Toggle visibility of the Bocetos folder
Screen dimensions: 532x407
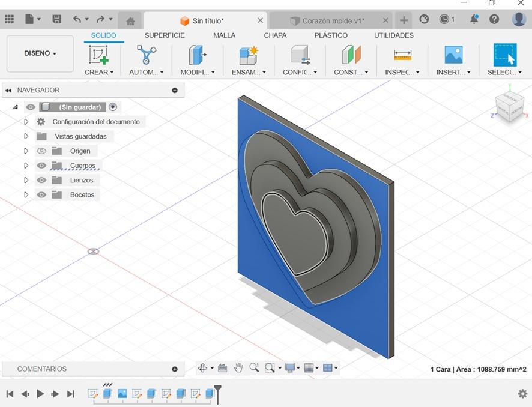point(41,195)
